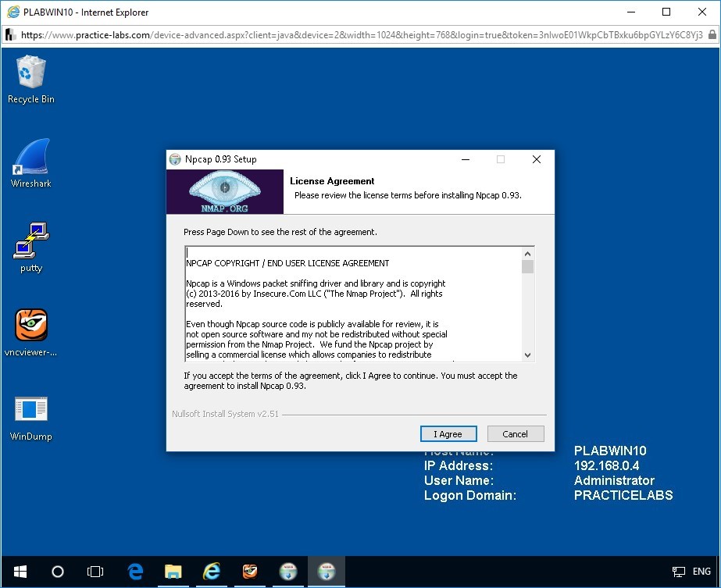721x588 pixels.
Task: Launch Microsoft Edge from the taskbar
Action: pyautogui.click(x=134, y=572)
